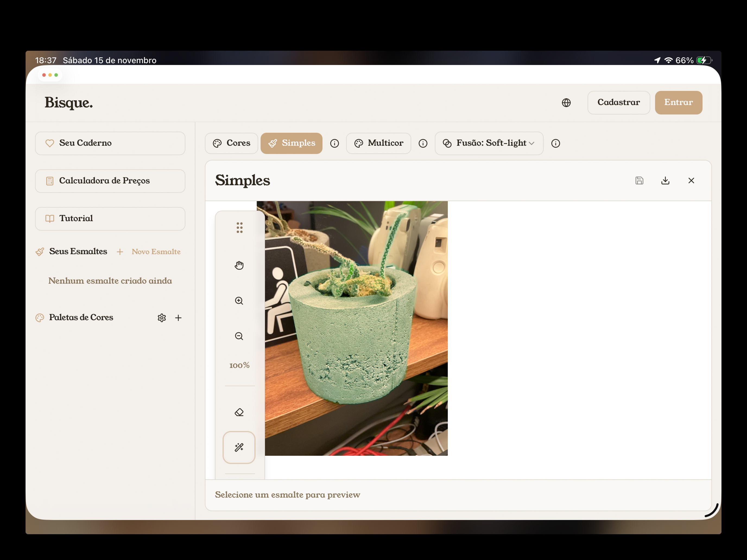Click the open book Tutorial icon

(50, 219)
